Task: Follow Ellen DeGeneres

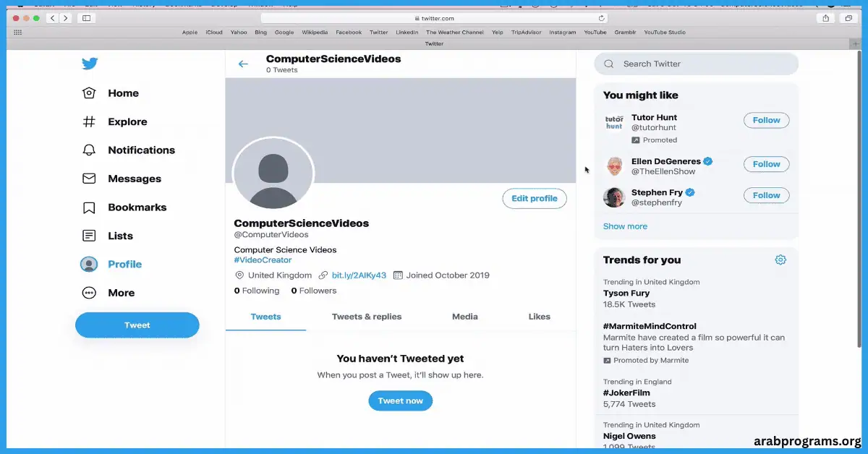Action: click(x=766, y=164)
